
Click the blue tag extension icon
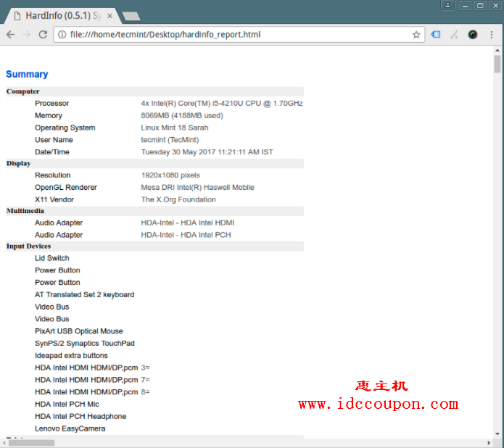coord(436,35)
